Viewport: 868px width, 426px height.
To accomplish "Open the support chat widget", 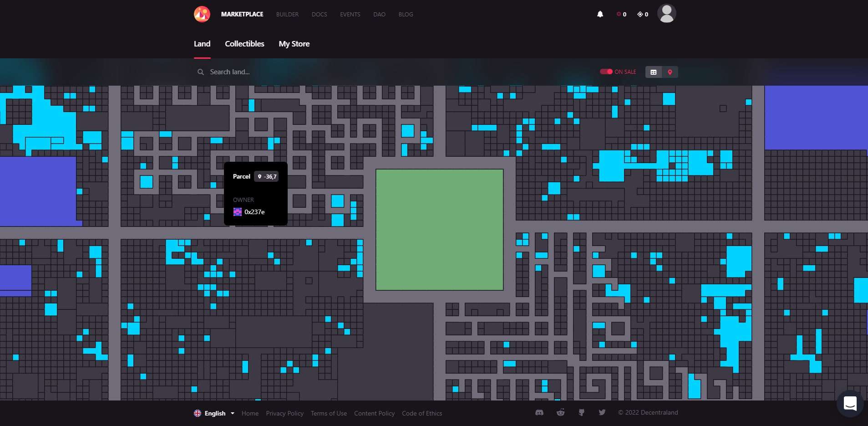I will pyautogui.click(x=850, y=403).
